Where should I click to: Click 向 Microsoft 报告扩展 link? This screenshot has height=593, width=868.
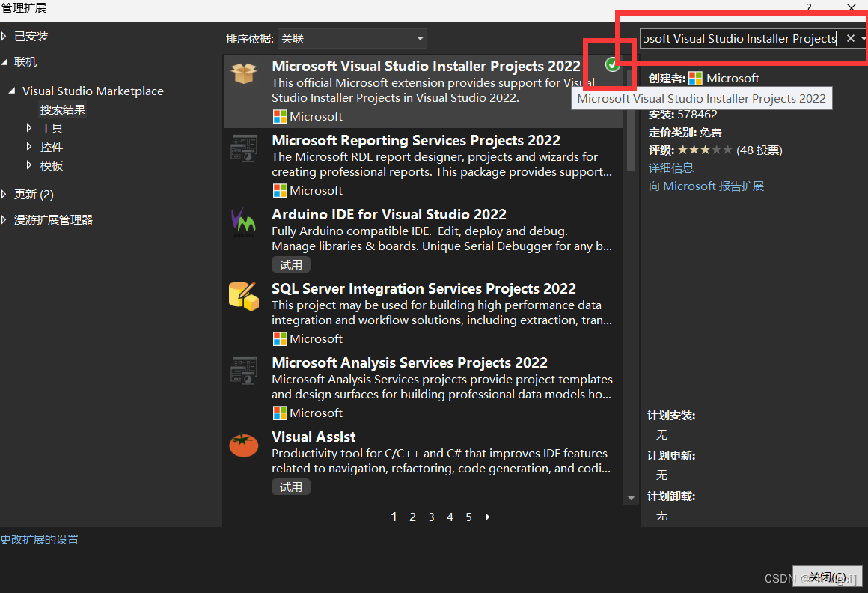(706, 186)
